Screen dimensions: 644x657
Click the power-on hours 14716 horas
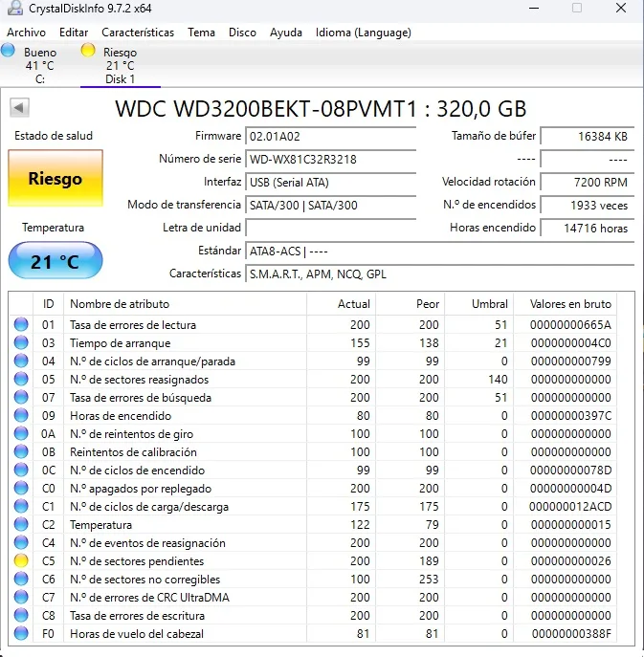(587, 229)
